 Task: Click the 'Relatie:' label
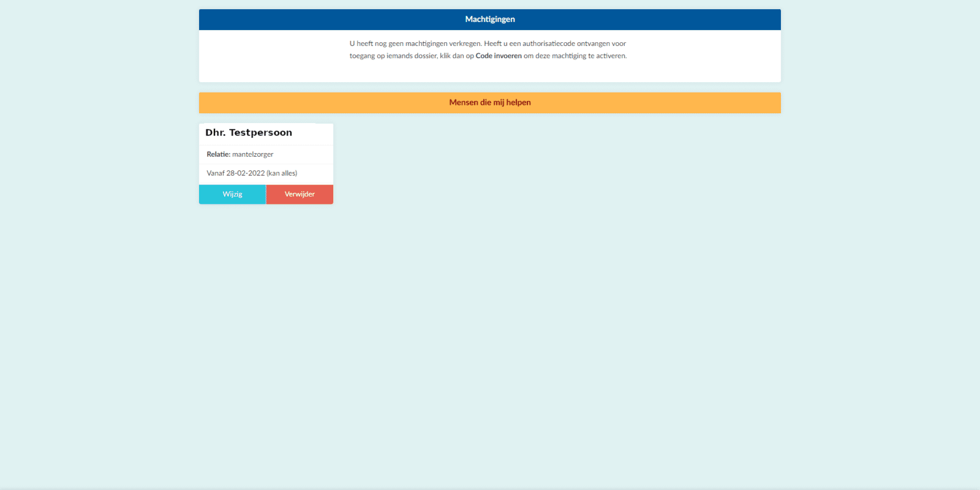pyautogui.click(x=218, y=154)
